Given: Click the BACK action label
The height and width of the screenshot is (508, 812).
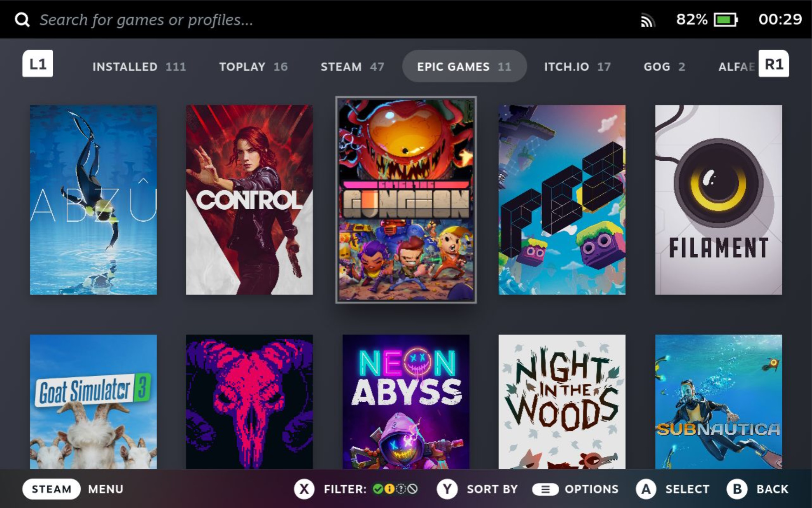Looking at the screenshot, I should [x=772, y=489].
